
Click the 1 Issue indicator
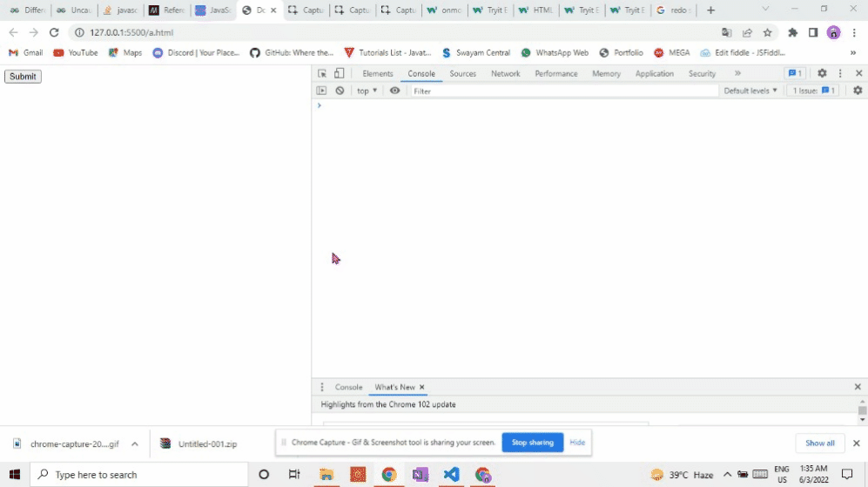(x=813, y=91)
